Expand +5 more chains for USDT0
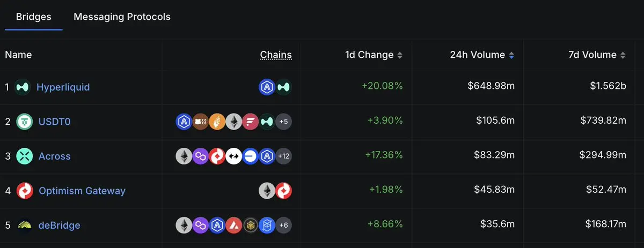 pyautogui.click(x=284, y=122)
